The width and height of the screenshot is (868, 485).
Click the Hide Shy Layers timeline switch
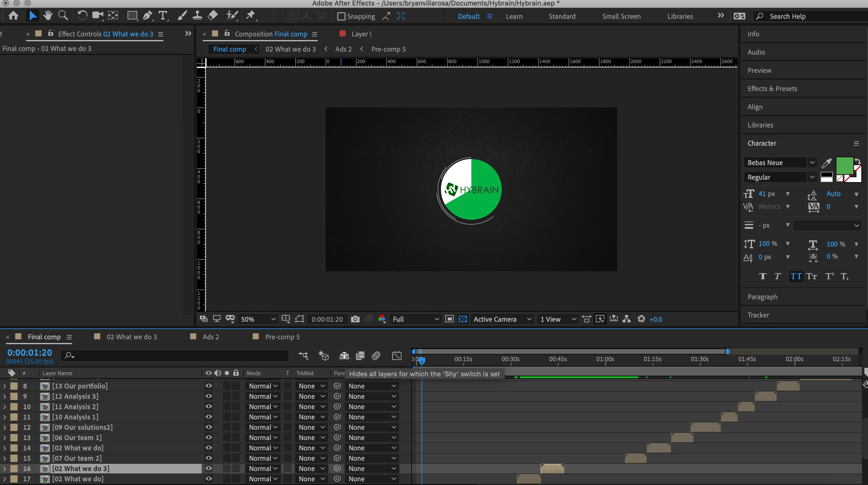(344, 356)
